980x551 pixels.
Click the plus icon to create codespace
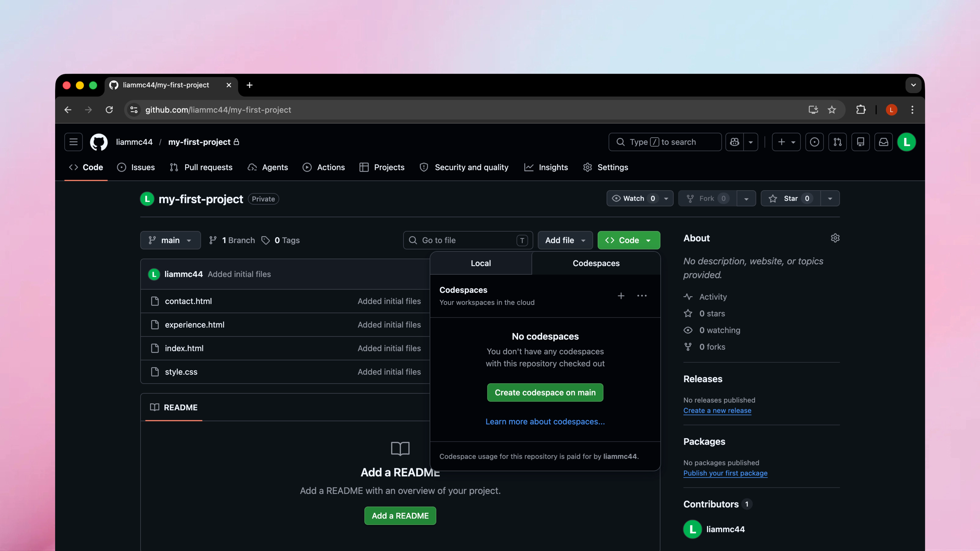tap(621, 296)
